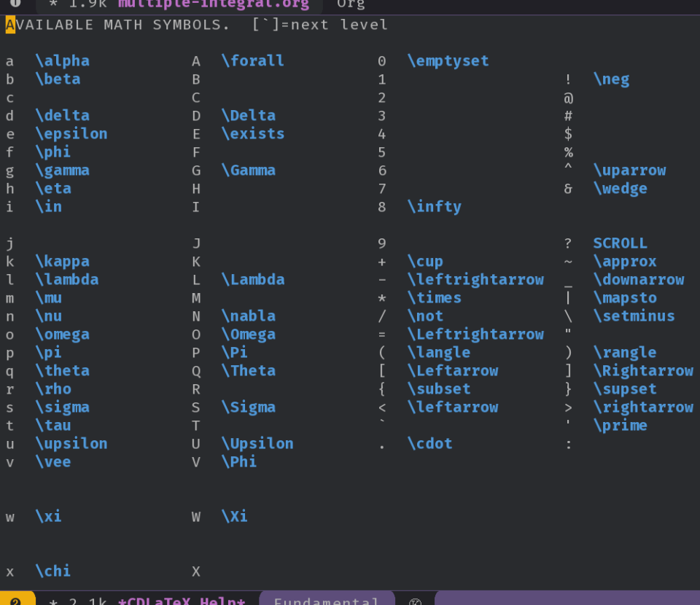Click the \setminus symbol entry

tap(634, 316)
